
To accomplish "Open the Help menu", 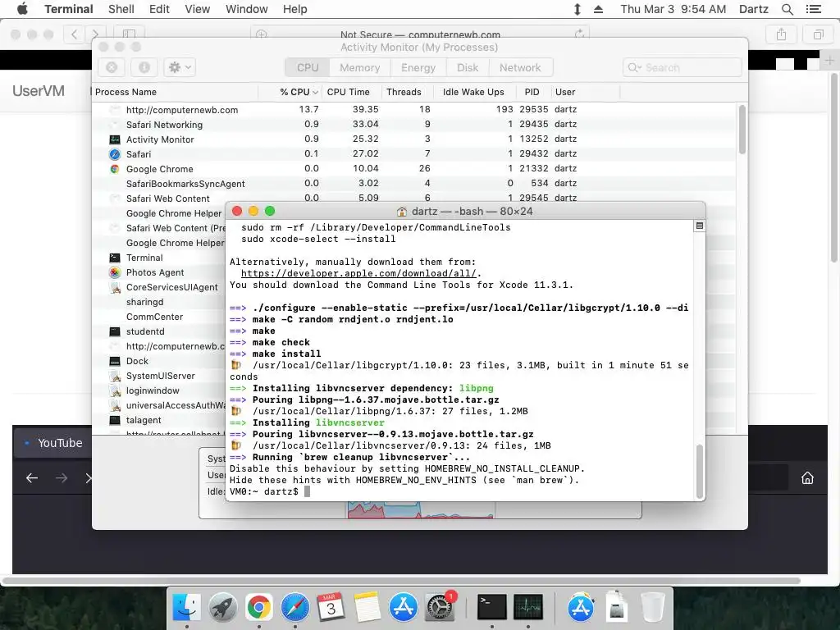I will tap(294, 9).
